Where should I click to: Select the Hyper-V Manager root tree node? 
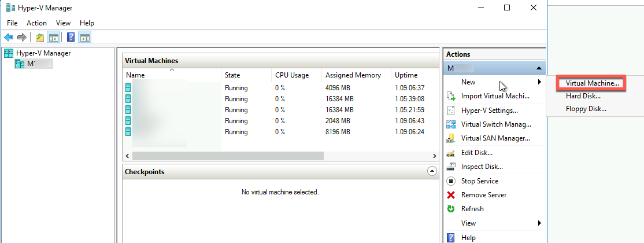(x=43, y=53)
